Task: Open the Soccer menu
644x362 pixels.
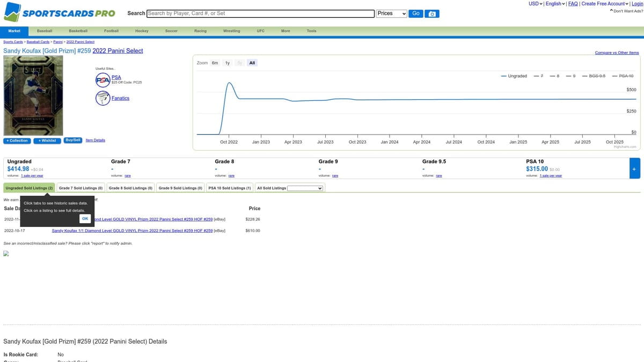Action: [x=171, y=31]
